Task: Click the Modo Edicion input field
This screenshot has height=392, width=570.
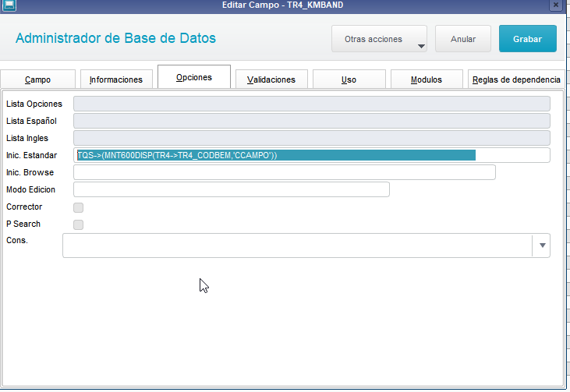Action: (232, 189)
